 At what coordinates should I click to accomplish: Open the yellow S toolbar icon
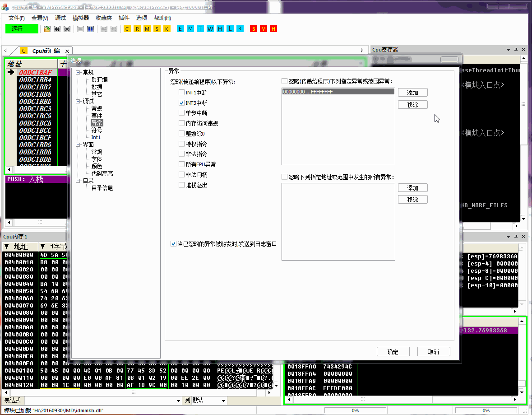coord(157,29)
